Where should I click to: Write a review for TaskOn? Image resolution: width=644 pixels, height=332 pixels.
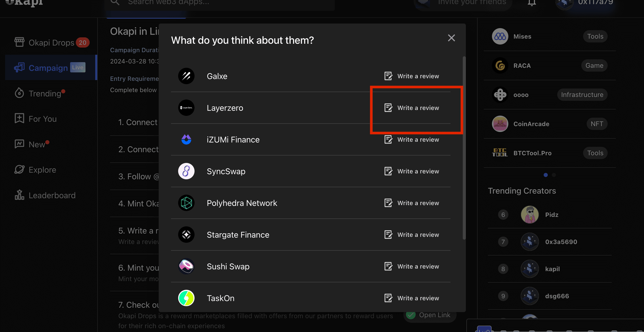[412, 298]
